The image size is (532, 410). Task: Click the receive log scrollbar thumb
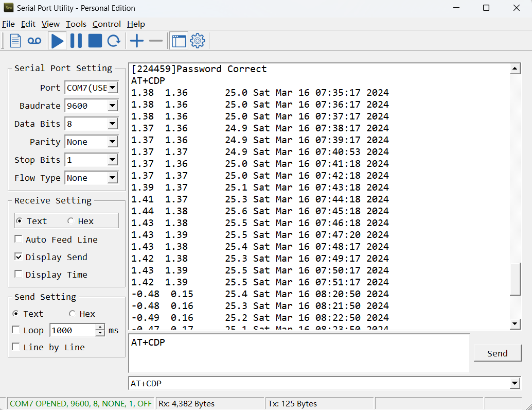(515, 279)
